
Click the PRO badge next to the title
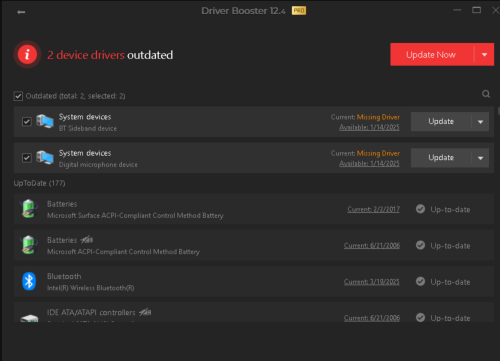pyautogui.click(x=299, y=11)
